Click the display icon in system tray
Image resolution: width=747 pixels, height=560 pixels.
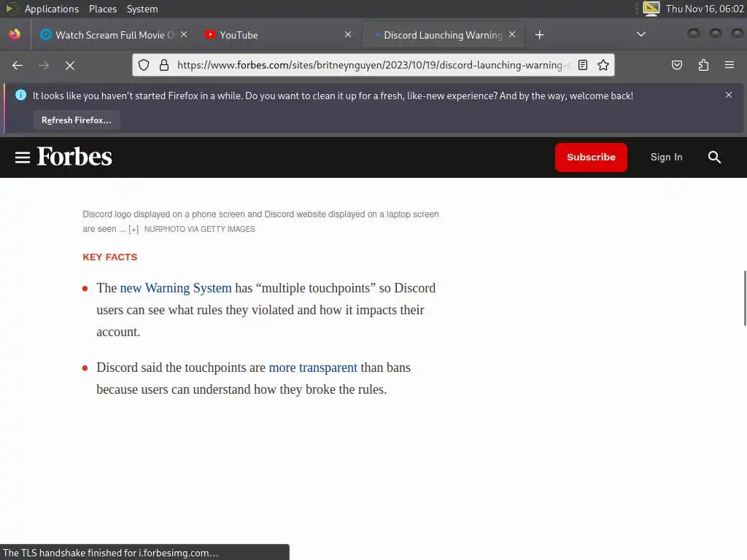pyautogui.click(x=651, y=9)
